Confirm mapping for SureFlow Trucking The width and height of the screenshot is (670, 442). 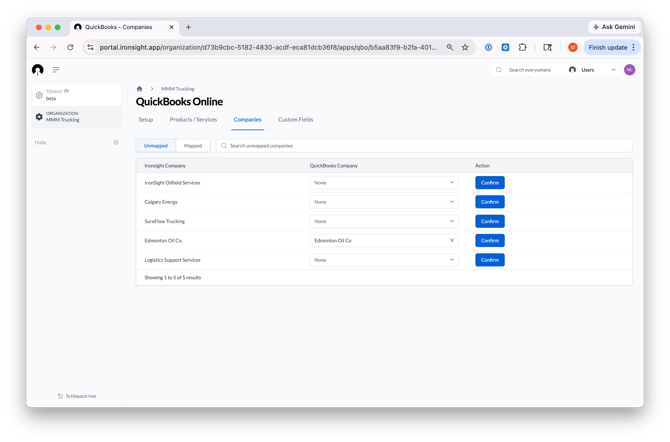[490, 221]
